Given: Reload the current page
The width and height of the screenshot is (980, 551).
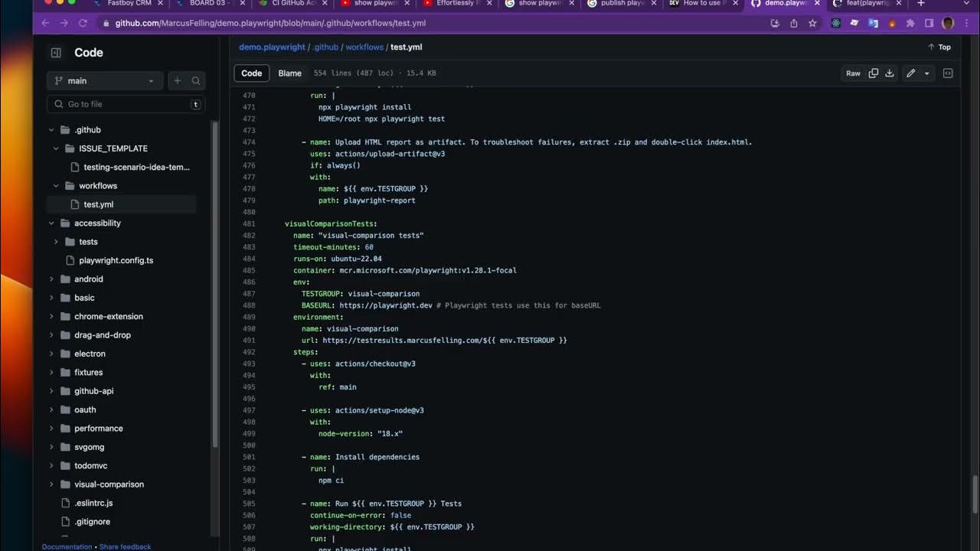Looking at the screenshot, I should tap(83, 23).
